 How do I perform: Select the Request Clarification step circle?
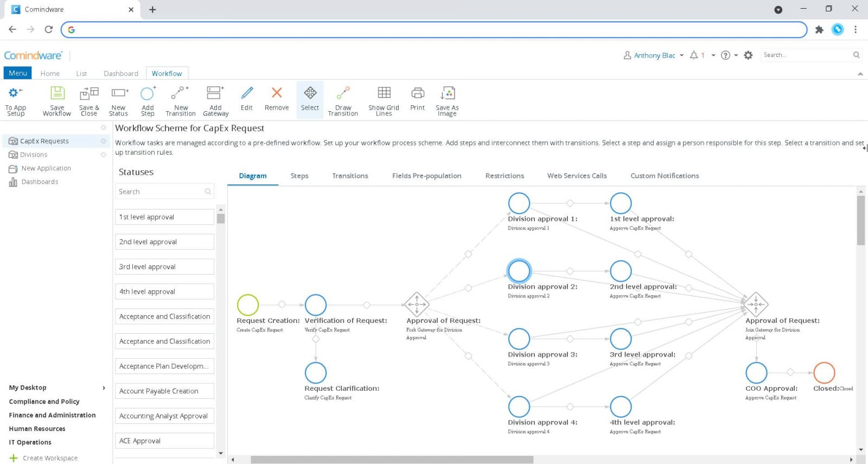[316, 373]
